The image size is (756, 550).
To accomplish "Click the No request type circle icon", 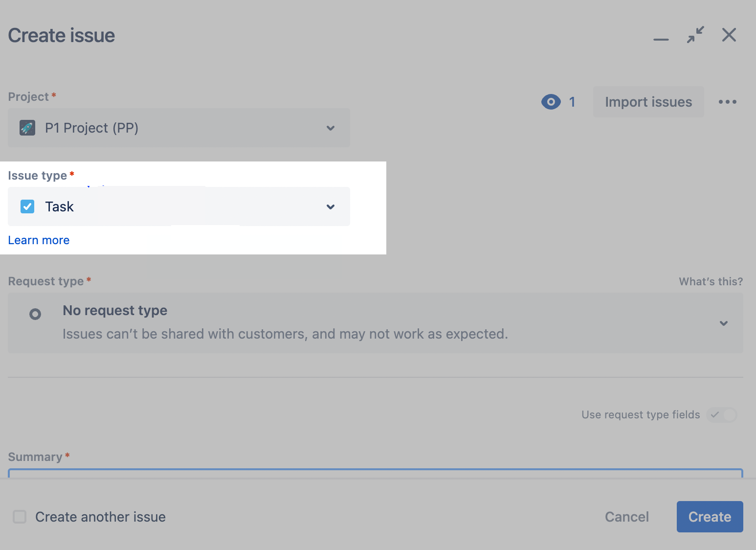I will click(35, 314).
